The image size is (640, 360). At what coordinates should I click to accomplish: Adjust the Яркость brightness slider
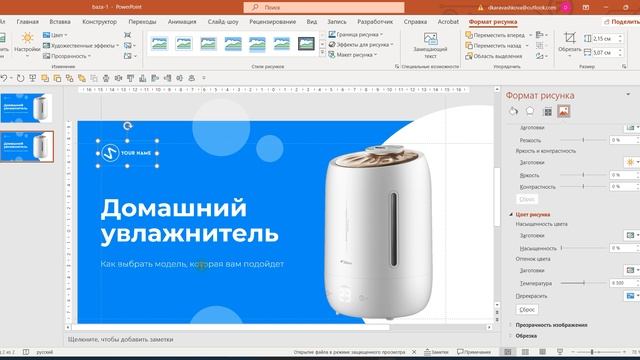(583, 175)
